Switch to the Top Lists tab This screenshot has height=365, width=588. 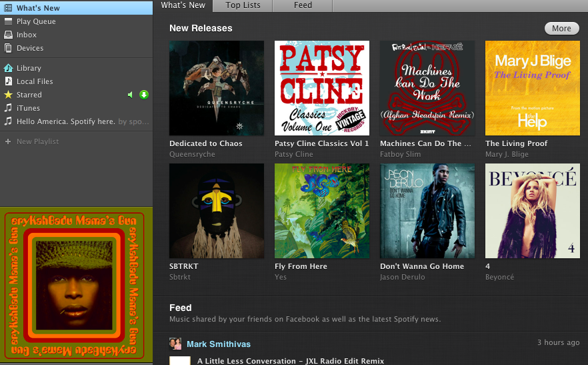click(243, 5)
